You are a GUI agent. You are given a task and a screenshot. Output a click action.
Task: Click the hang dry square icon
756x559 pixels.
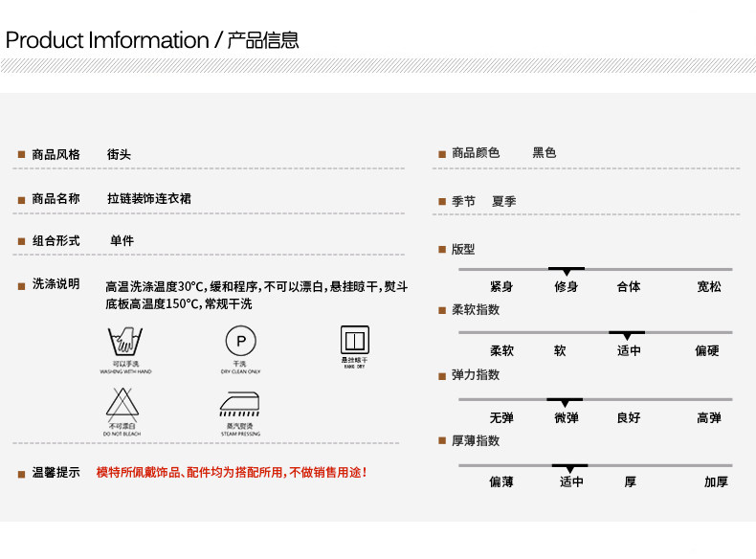(355, 340)
